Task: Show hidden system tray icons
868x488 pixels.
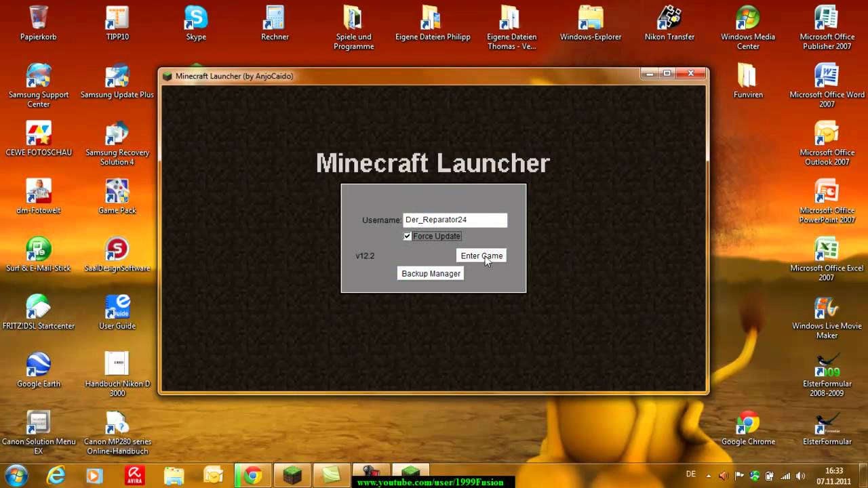Action: click(x=709, y=476)
